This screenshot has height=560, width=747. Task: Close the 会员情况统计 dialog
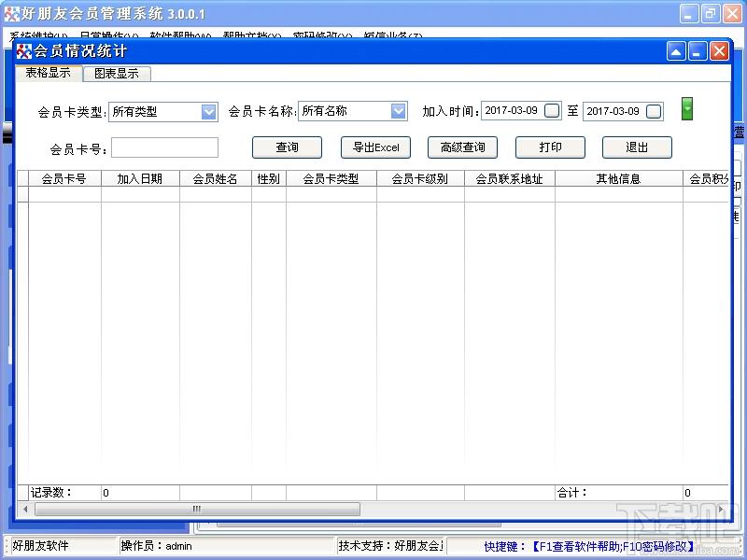pos(719,51)
